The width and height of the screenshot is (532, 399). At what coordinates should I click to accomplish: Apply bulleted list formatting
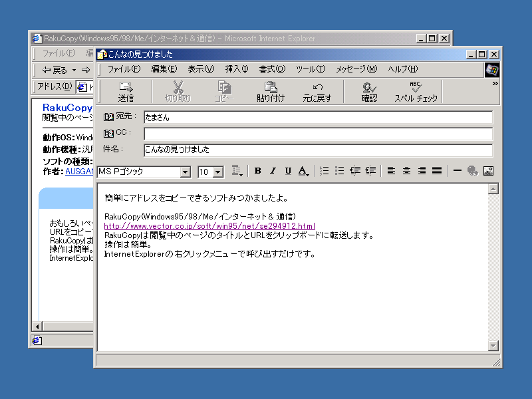339,171
